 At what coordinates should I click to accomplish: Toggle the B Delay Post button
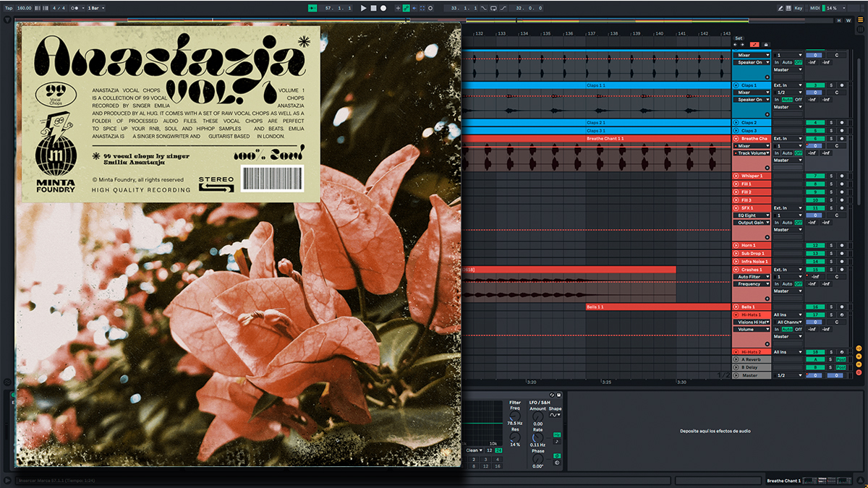coord(841,367)
